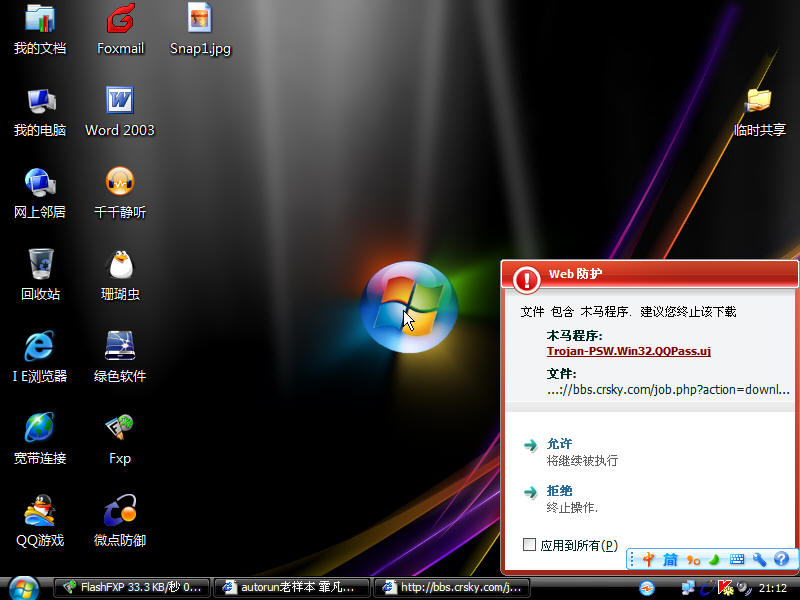Toggle the 中 Chinese input mode
Image resolution: width=800 pixels, height=600 pixels.
point(648,560)
